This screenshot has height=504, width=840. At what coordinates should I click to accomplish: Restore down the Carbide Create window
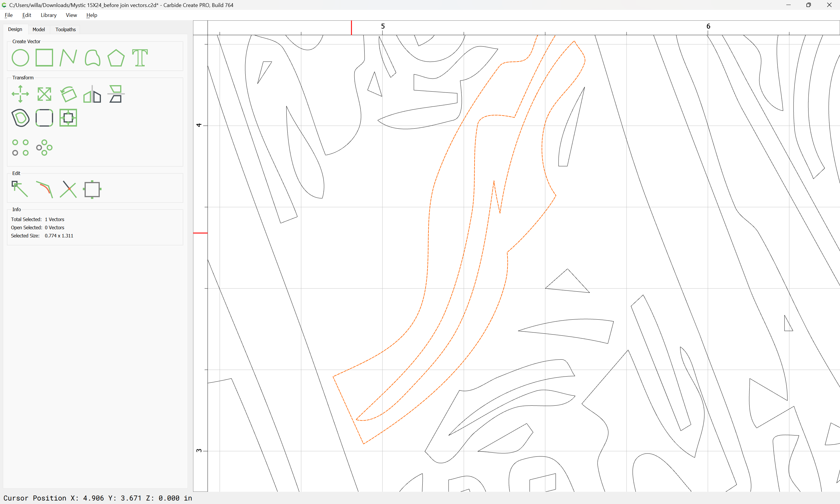point(809,5)
